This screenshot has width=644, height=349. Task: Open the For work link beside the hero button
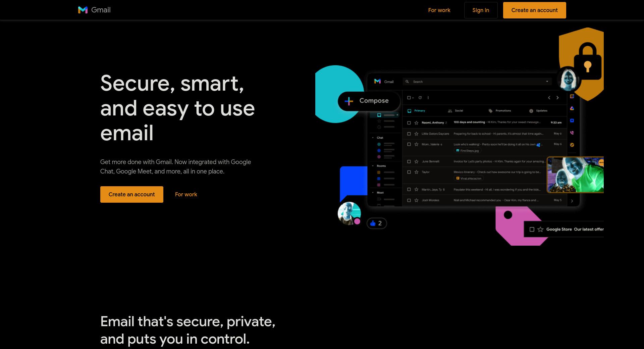[x=186, y=194]
